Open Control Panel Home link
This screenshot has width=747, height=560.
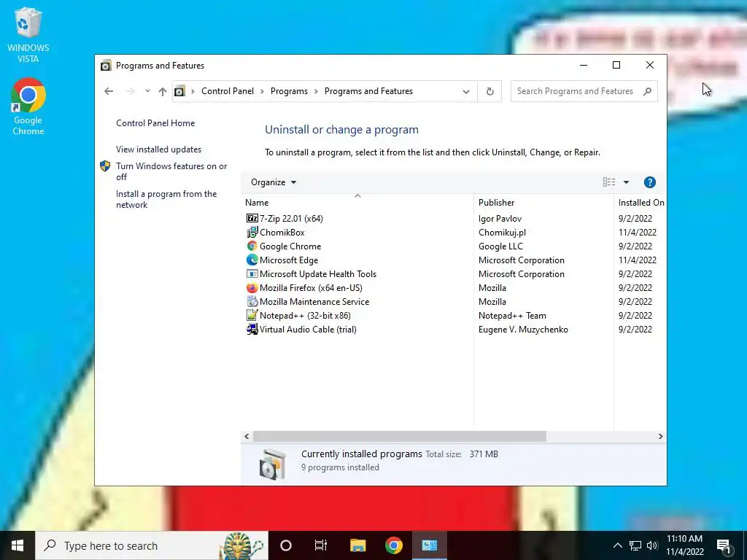[155, 122]
